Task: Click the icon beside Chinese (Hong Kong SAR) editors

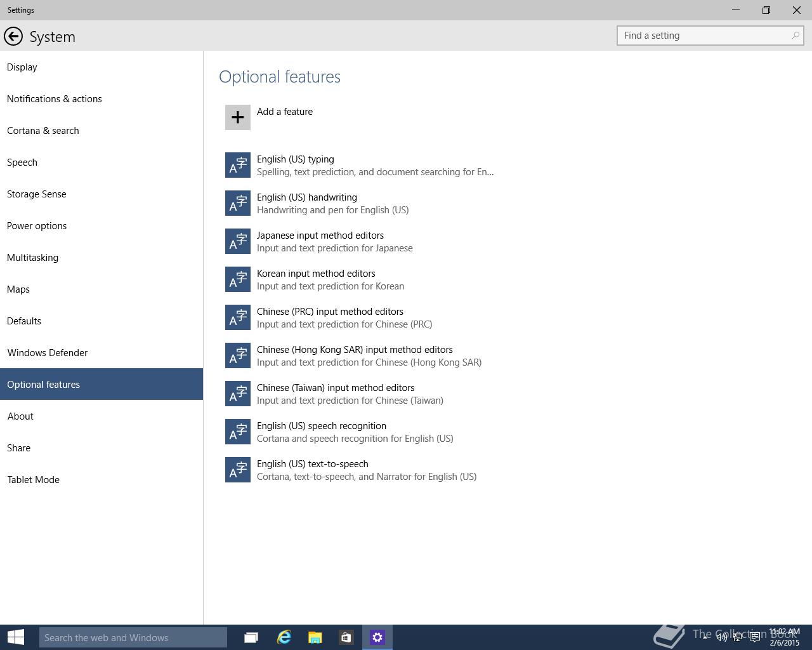Action: tap(238, 355)
